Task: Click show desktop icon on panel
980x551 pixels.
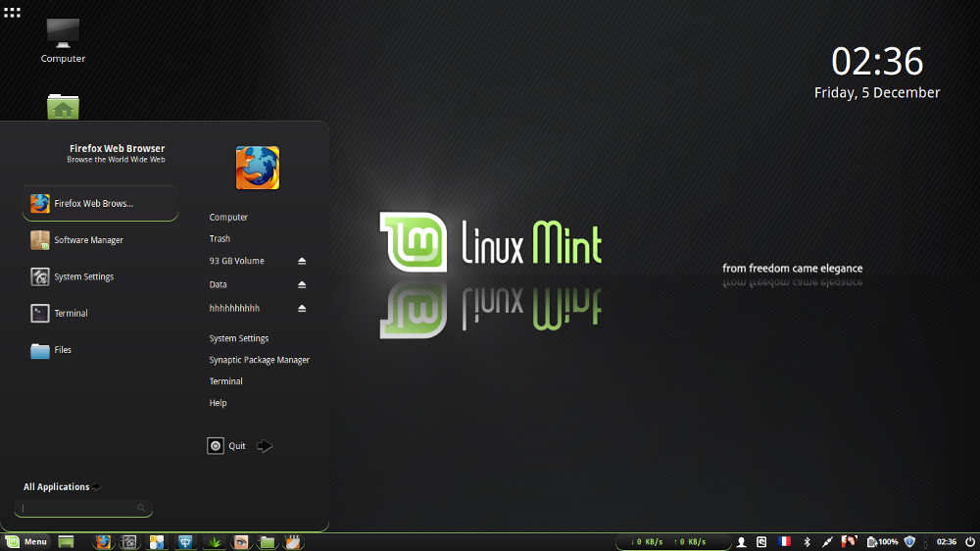Action: (66, 541)
